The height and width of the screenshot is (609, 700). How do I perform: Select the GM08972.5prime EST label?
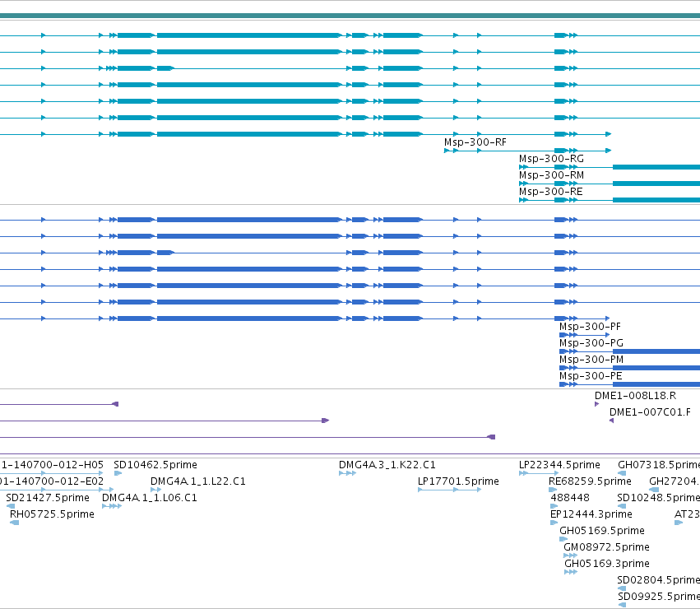pyautogui.click(x=606, y=547)
